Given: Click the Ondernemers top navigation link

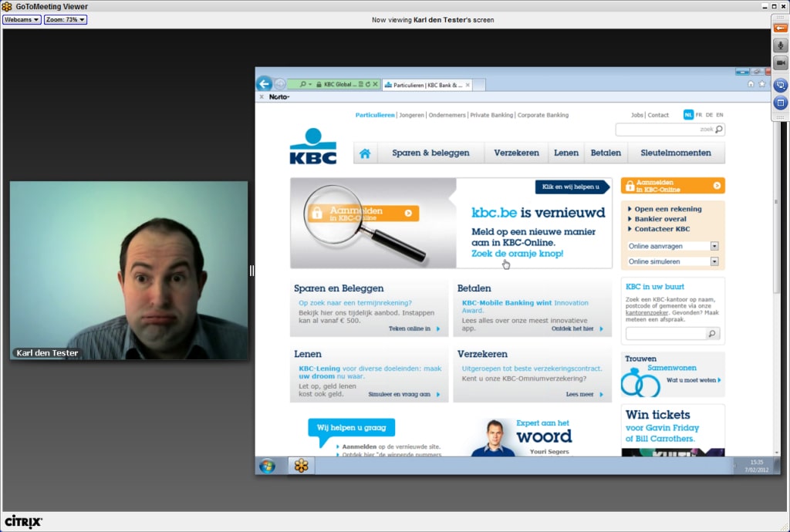Looking at the screenshot, I should 447,115.
